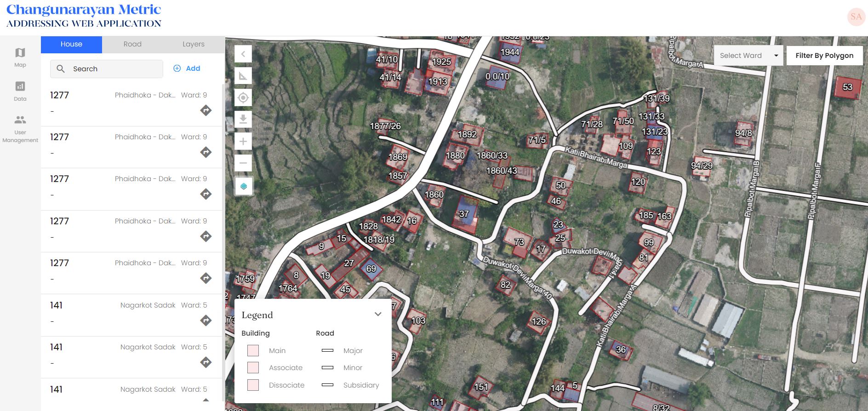Open the Select Ward dropdown

pos(748,56)
